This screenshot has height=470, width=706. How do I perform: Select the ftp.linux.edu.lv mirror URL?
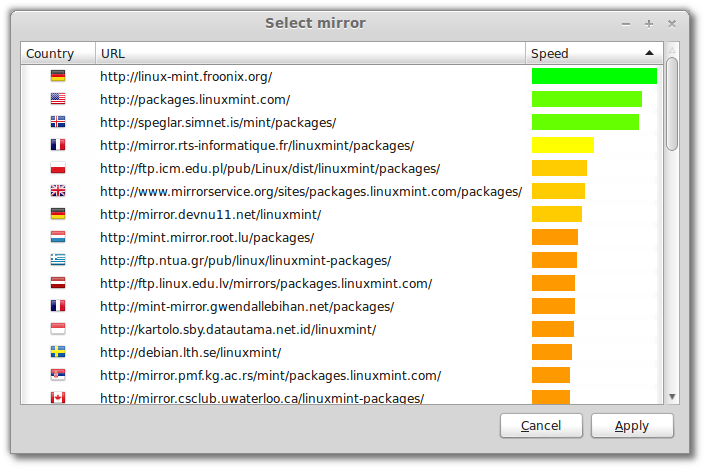266,283
